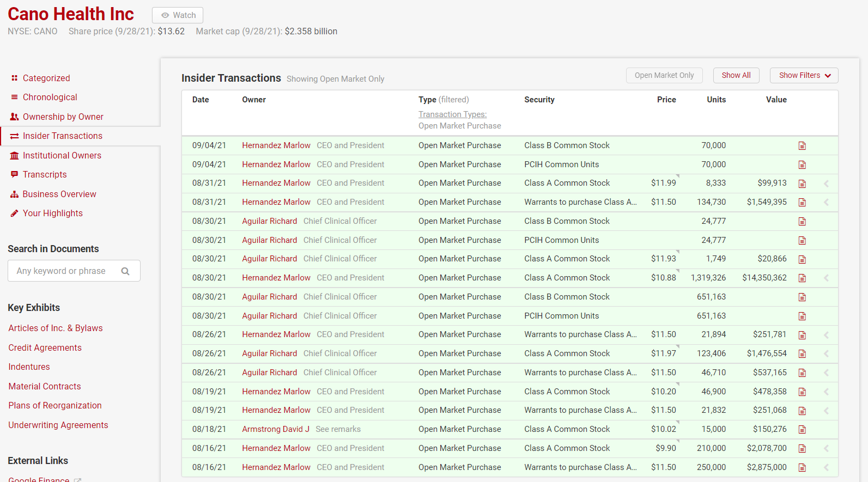The width and height of the screenshot is (868, 482).
Task: Toggle Watch for Cano Health Inc
Action: point(178,15)
